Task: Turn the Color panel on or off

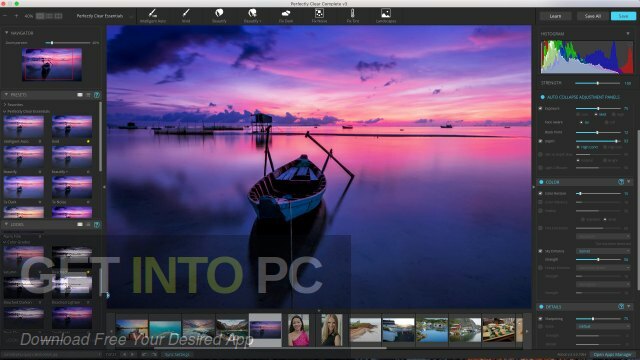Action: point(541,182)
